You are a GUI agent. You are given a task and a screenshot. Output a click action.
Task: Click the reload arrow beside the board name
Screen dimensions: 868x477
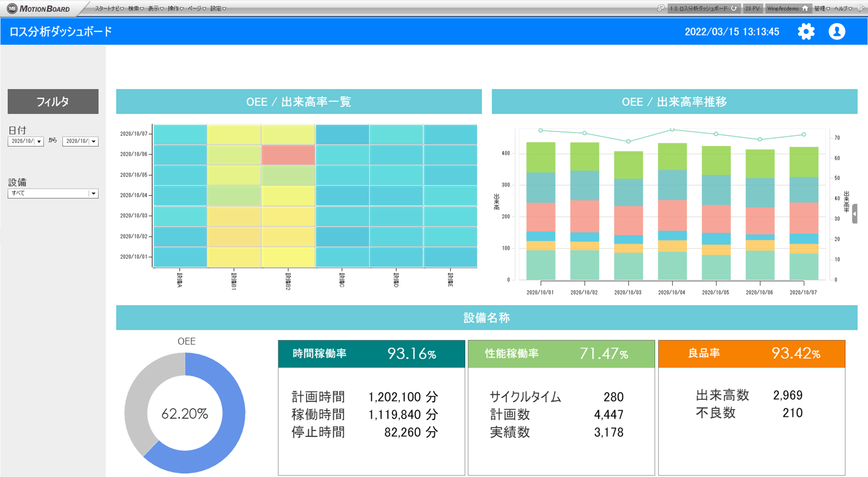(x=733, y=8)
